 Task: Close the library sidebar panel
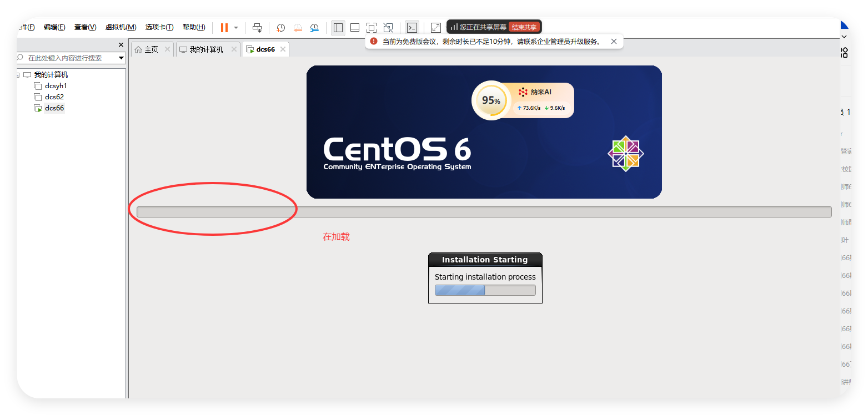click(121, 45)
